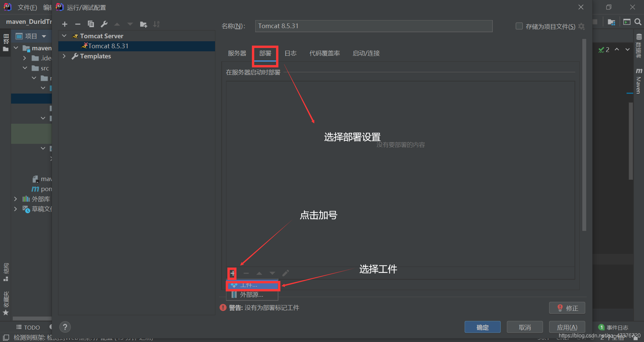Collapse the src folder in project tree
644x342 pixels.
click(x=24, y=68)
